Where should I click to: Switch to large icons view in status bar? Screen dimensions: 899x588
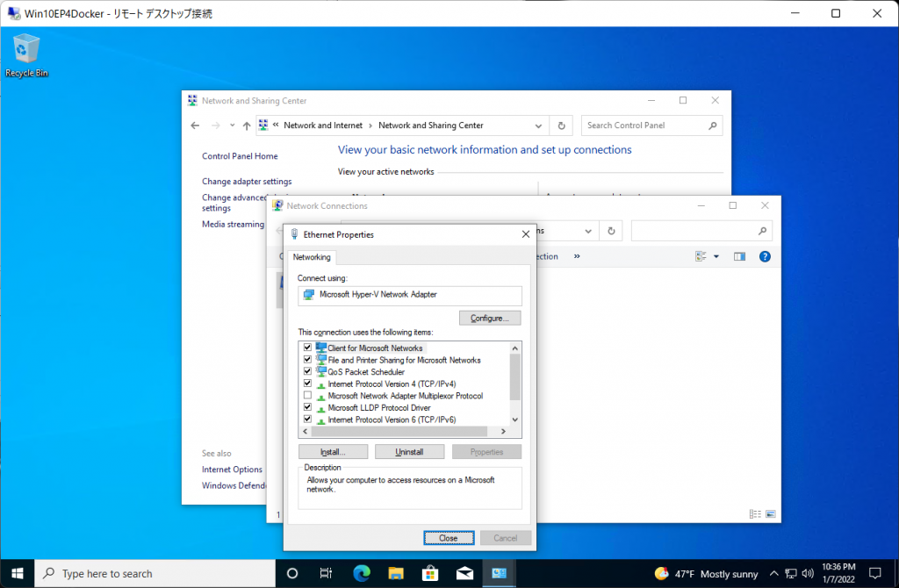[x=771, y=513]
